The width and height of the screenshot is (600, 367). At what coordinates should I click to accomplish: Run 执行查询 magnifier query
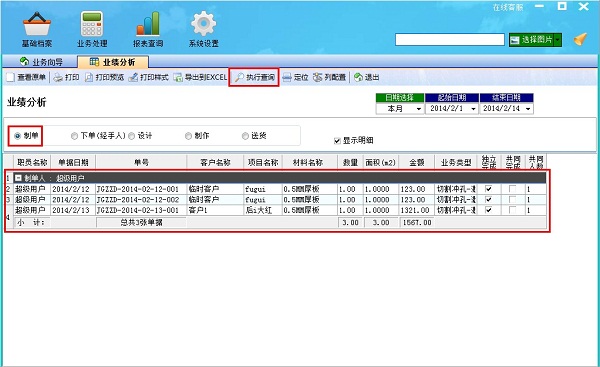[254, 77]
